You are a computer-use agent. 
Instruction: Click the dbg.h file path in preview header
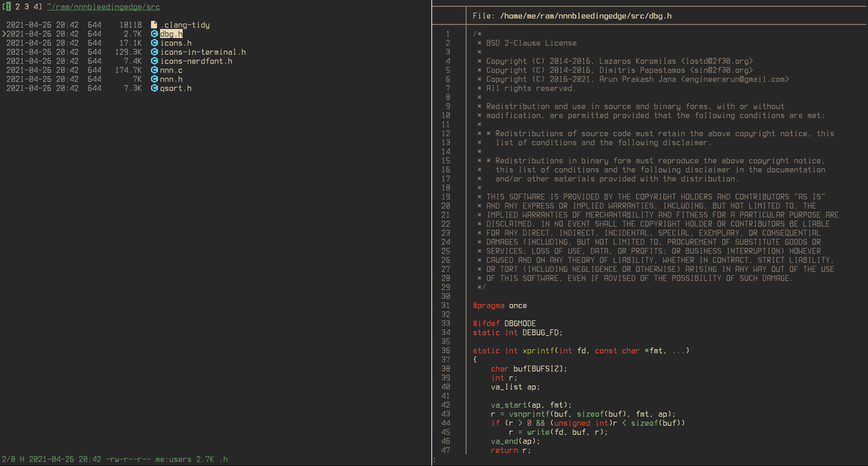pyautogui.click(x=586, y=15)
